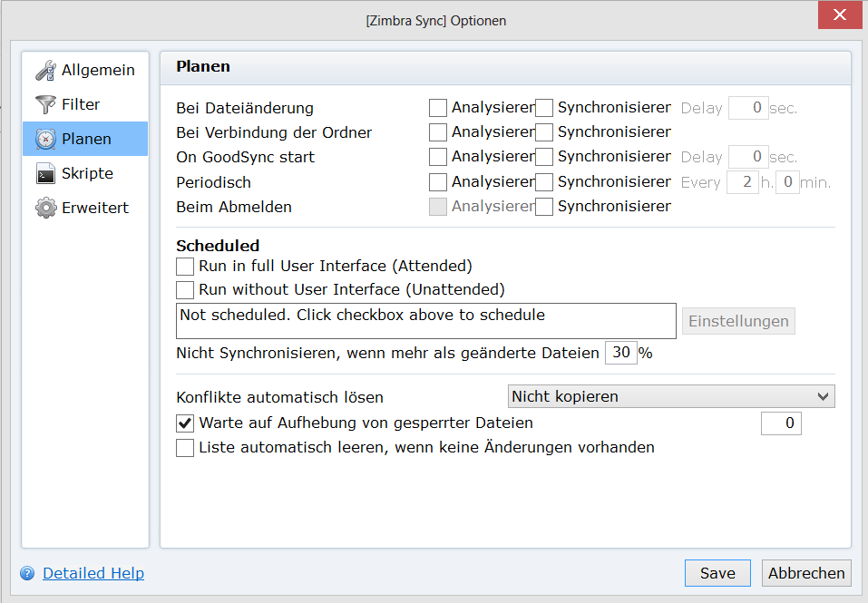This screenshot has width=868, height=603.
Task: Open the Filter options tab label
Action: [x=81, y=104]
